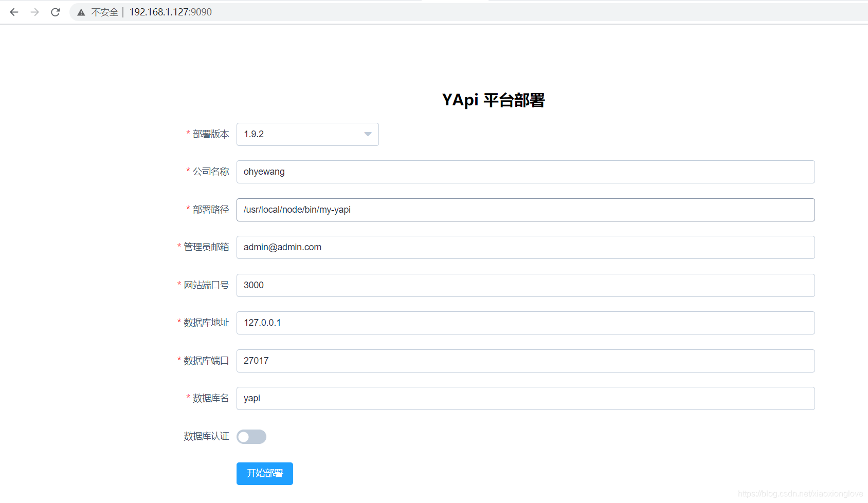This screenshot has height=503, width=868.
Task: Click the 网站端口号 field showing 3000
Action: (x=526, y=285)
